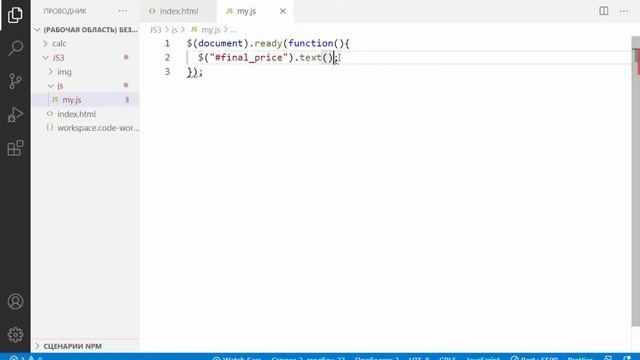Screen dimensions: 640x360
Task: Open editor more actions ellipsis
Action: 624,11
